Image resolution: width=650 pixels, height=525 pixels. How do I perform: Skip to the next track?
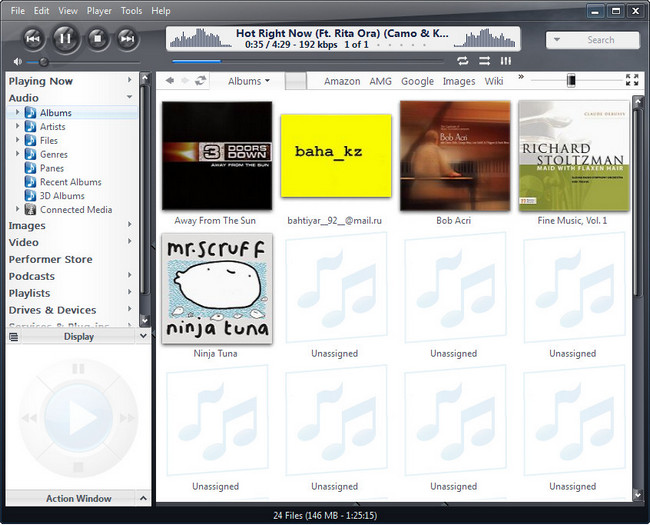127,39
